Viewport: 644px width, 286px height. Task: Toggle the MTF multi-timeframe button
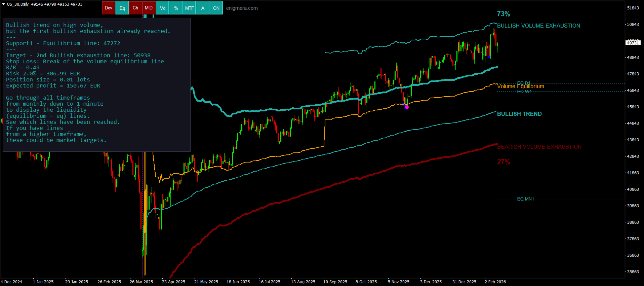pyautogui.click(x=189, y=8)
